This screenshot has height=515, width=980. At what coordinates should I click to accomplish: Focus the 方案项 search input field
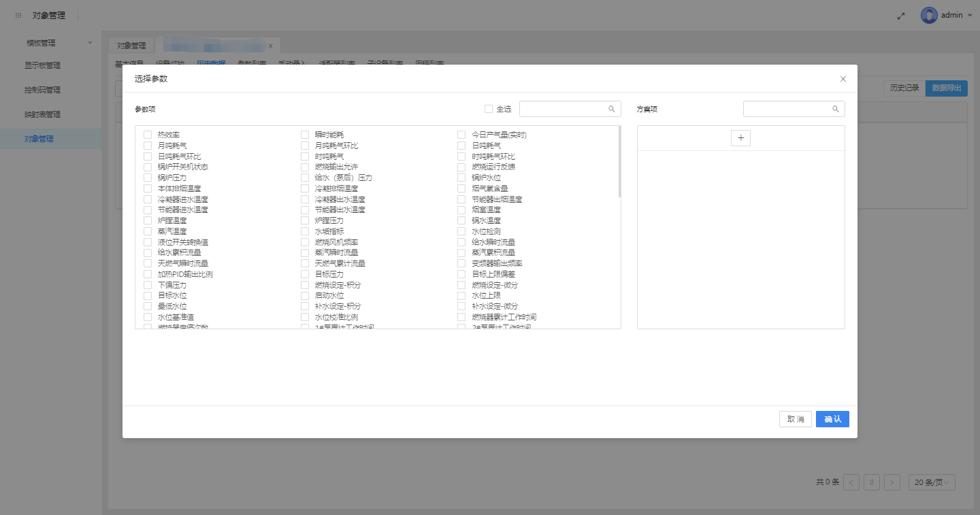[787, 109]
